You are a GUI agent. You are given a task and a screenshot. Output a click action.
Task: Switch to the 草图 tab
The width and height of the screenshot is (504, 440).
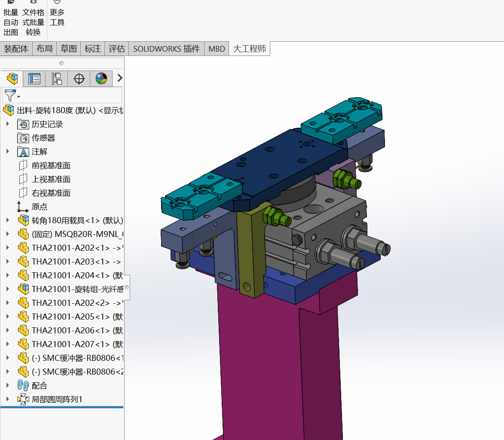coord(68,49)
